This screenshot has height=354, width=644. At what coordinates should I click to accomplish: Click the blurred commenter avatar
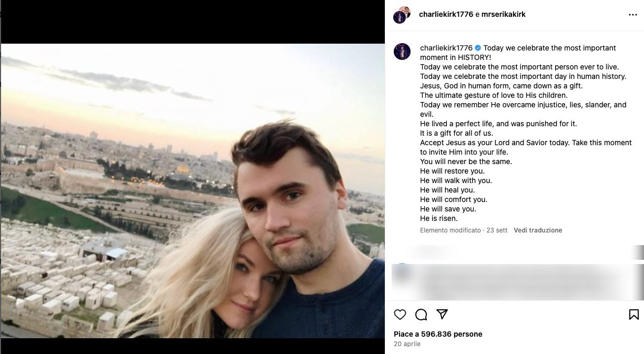coord(402,271)
